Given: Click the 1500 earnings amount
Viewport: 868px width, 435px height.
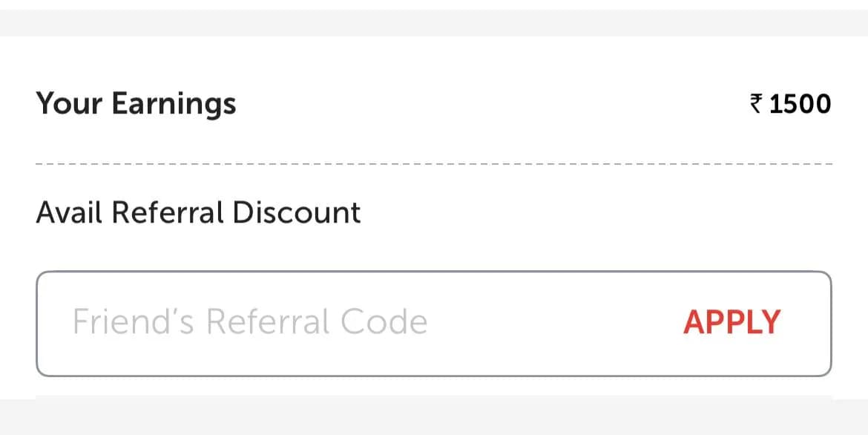Looking at the screenshot, I should [x=800, y=104].
